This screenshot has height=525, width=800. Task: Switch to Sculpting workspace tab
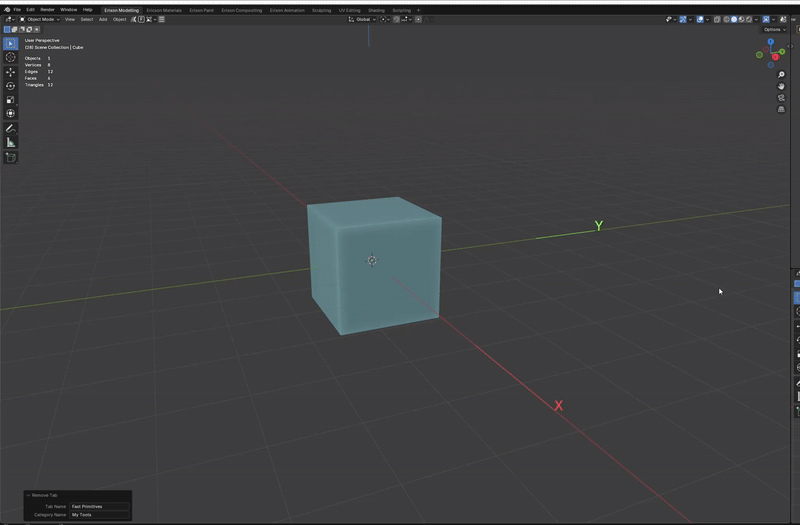pyautogui.click(x=321, y=10)
